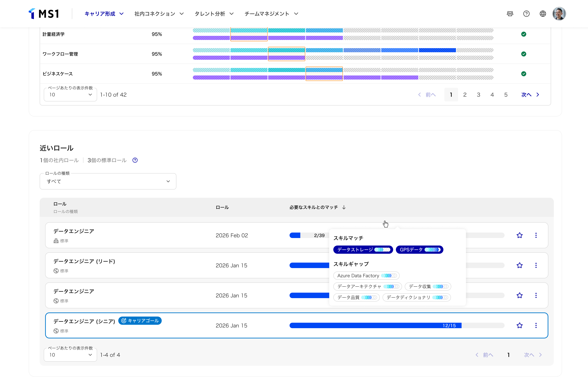Open the people group icon in header

[510, 14]
